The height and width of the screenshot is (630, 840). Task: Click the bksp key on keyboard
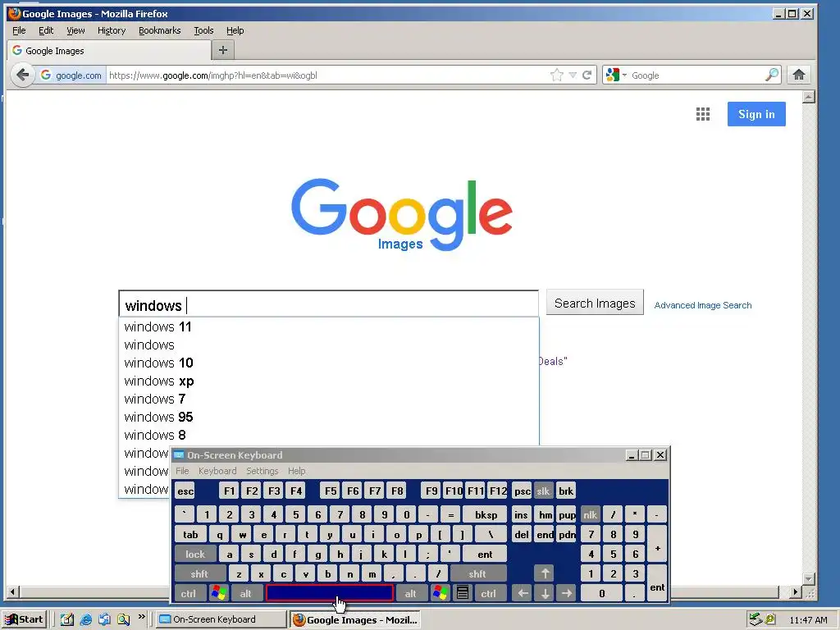pyautogui.click(x=486, y=515)
